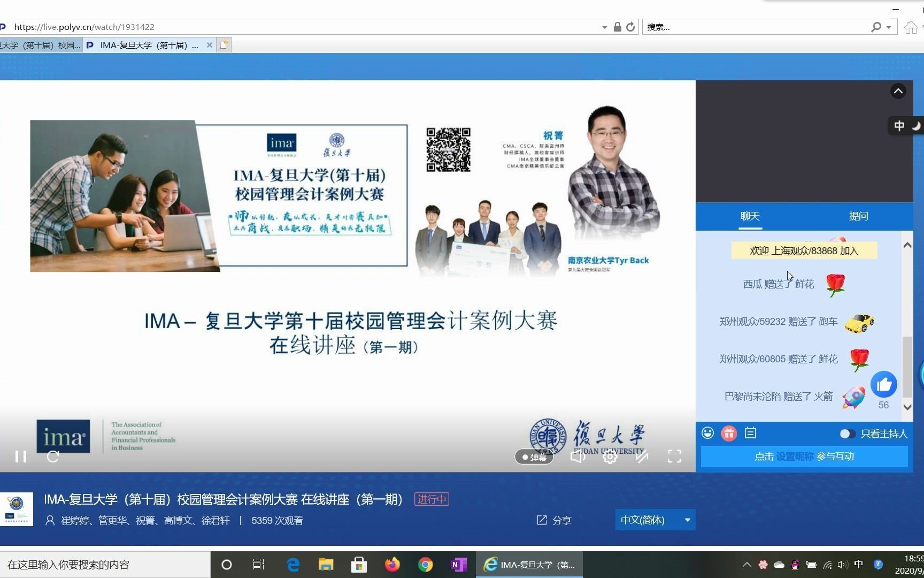Click the 5359 次观看 view count
924x578 pixels.
(x=277, y=520)
